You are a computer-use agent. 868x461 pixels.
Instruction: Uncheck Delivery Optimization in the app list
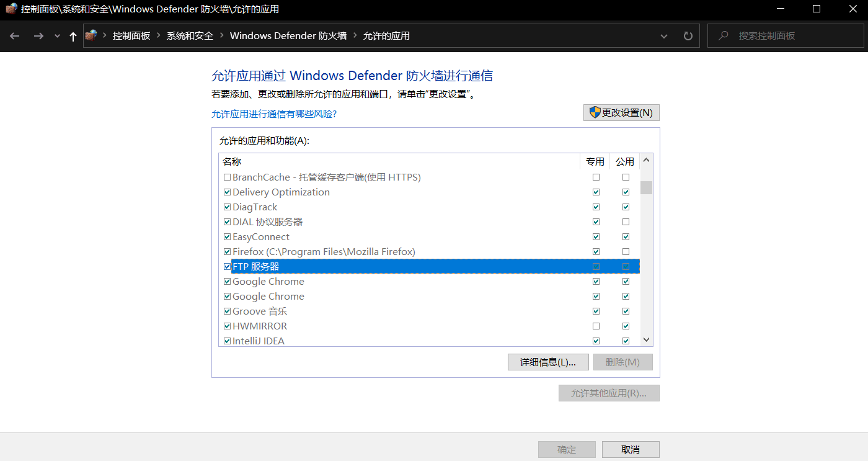pyautogui.click(x=227, y=192)
